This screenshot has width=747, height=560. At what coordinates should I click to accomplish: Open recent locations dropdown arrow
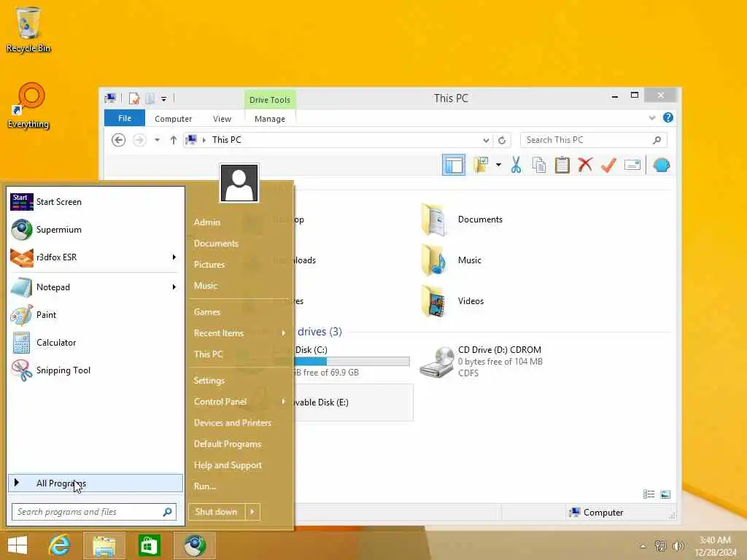(x=157, y=140)
